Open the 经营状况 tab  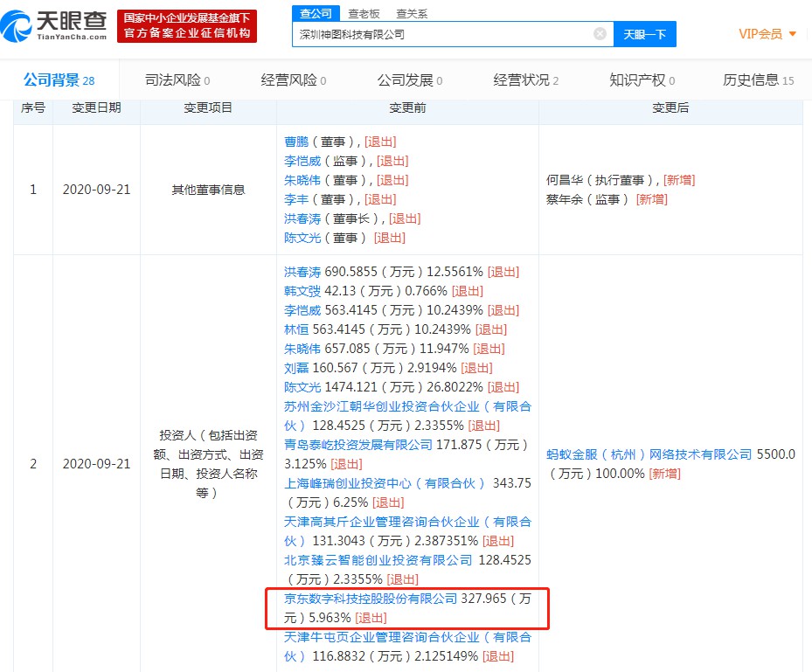coord(525,80)
